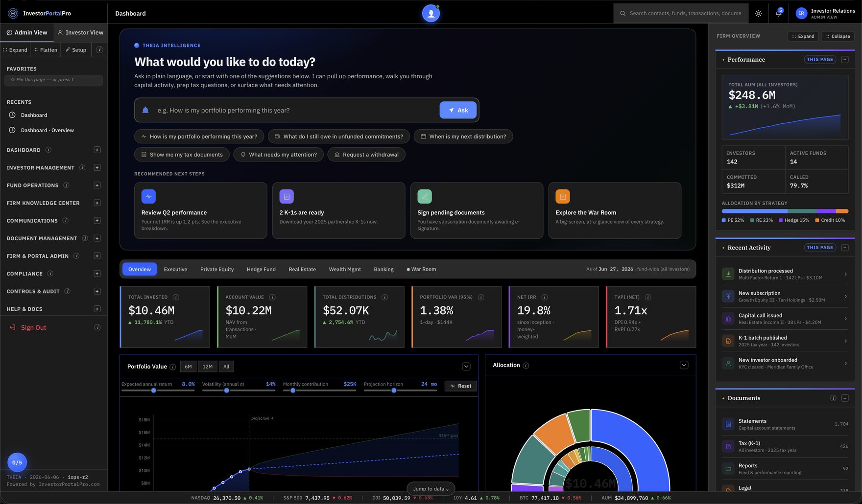Click info icon beside Sign Out

click(97, 327)
